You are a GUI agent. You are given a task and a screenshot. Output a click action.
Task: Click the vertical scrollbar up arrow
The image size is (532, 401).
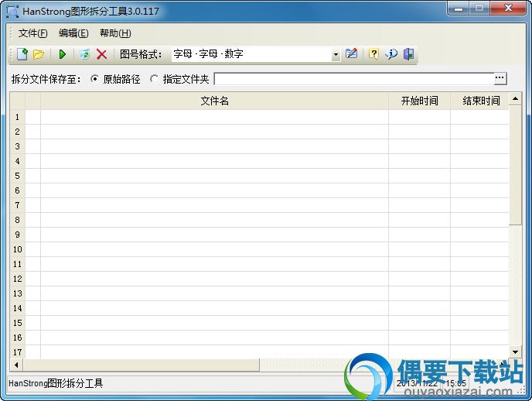point(515,99)
